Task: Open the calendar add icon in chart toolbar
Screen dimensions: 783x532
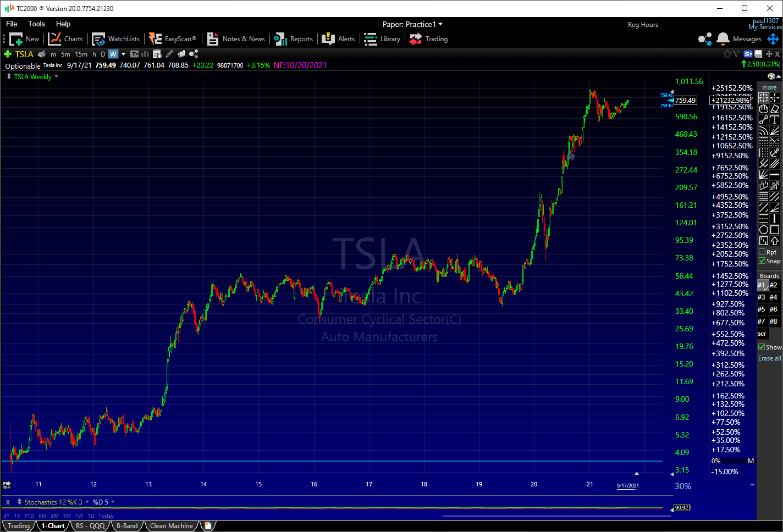Action: [x=157, y=54]
